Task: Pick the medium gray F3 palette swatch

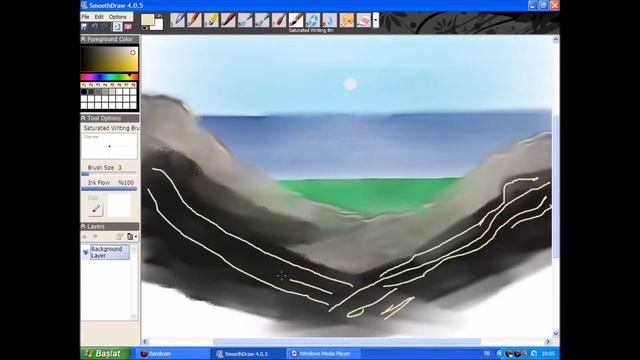Action: (x=98, y=92)
